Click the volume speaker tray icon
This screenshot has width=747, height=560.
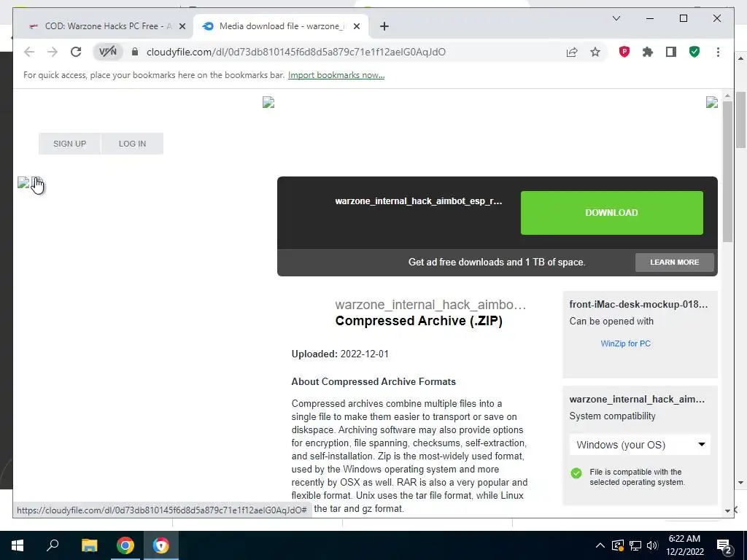point(653,545)
